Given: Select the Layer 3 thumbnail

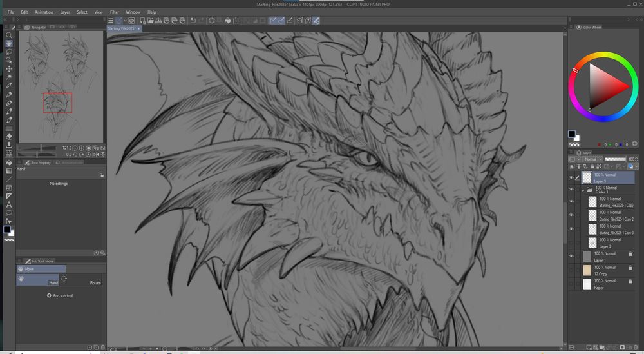Looking at the screenshot, I should point(587,177).
